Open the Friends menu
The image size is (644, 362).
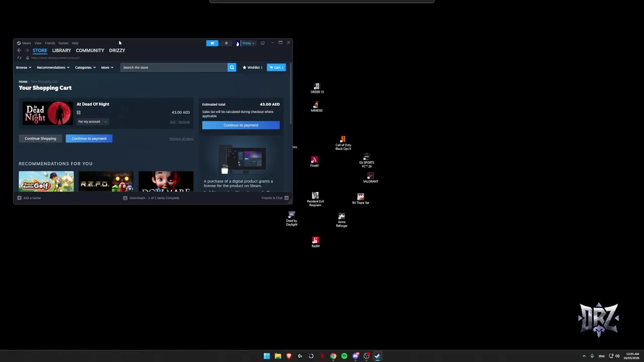[50, 43]
